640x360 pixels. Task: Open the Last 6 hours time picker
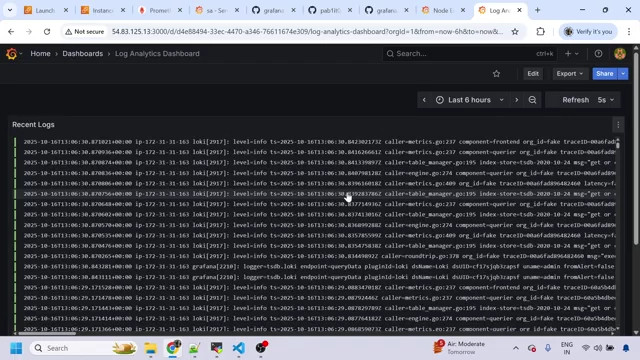tap(470, 100)
